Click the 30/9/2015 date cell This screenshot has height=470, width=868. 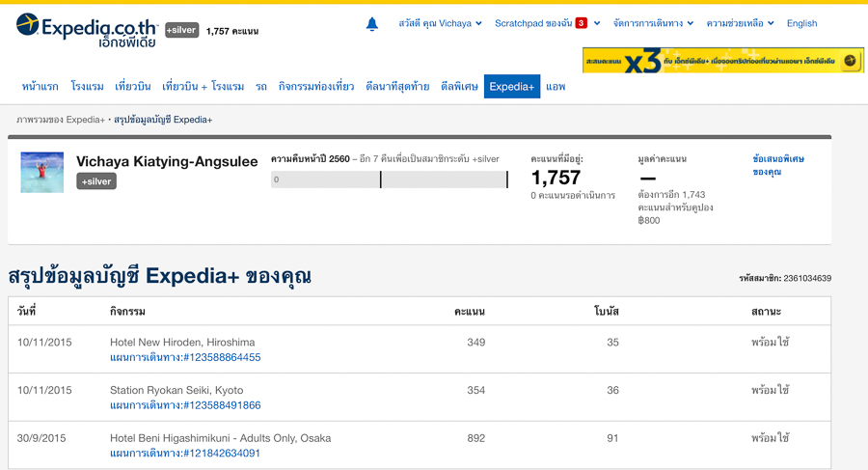41,438
